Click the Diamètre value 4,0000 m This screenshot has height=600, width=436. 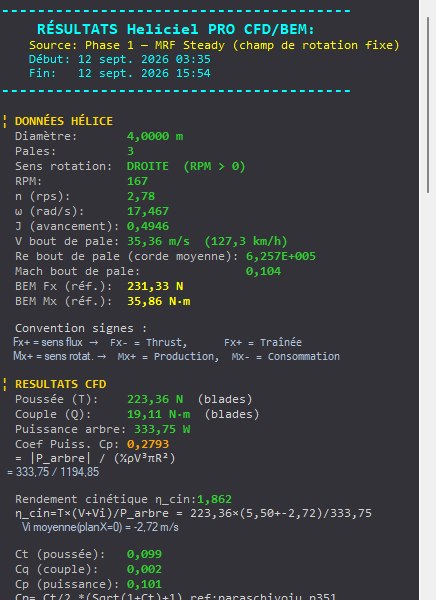tap(155, 136)
